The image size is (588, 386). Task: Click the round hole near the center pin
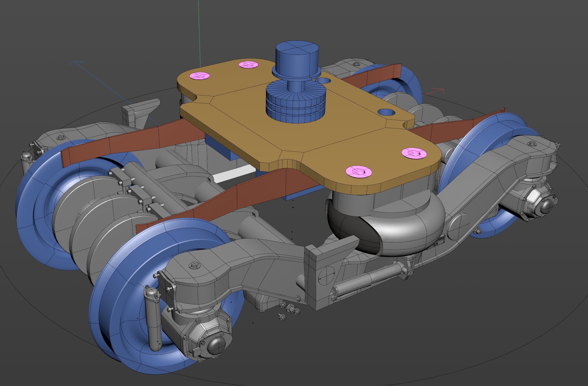[323, 81]
